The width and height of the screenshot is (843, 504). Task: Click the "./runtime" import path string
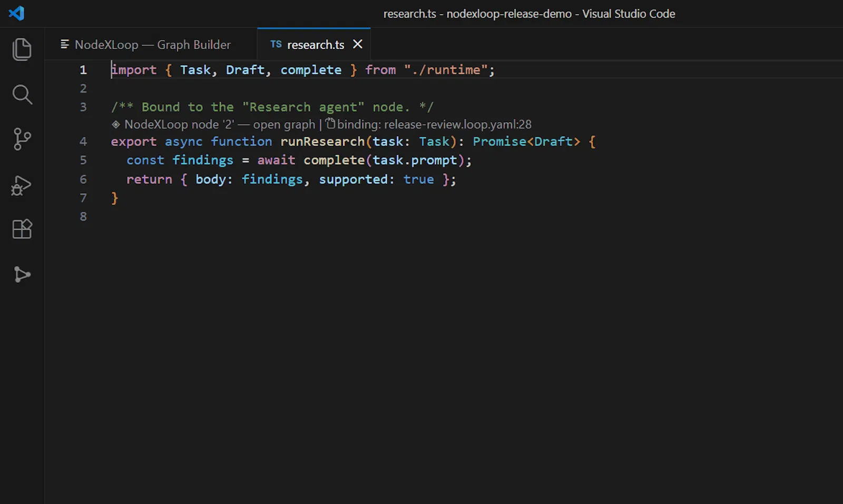tap(446, 70)
